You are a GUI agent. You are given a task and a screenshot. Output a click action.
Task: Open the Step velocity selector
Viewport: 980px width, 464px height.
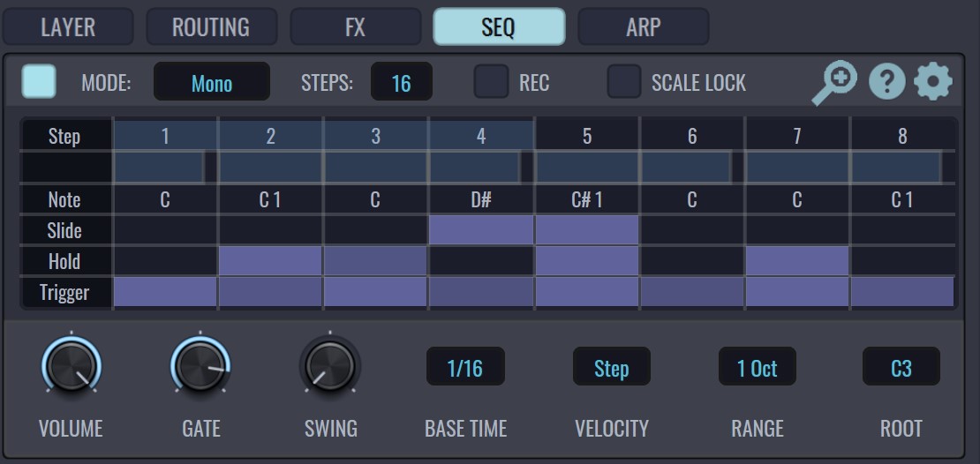tap(611, 367)
